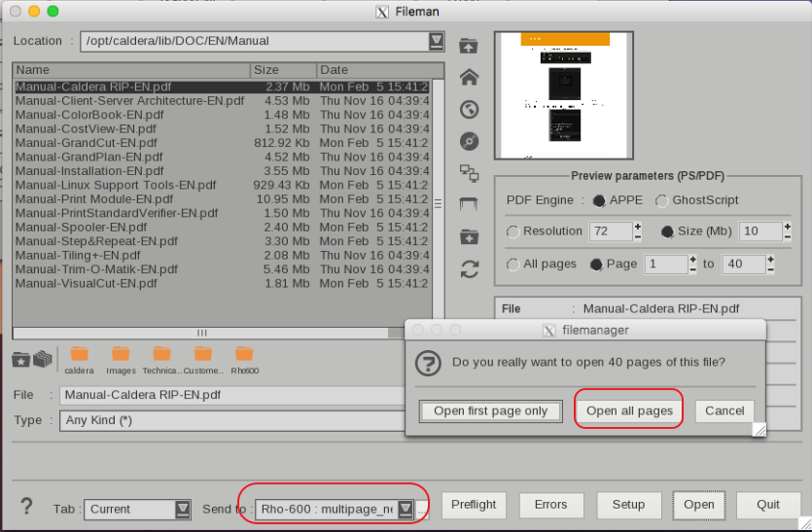Click the Setup button

(x=628, y=505)
